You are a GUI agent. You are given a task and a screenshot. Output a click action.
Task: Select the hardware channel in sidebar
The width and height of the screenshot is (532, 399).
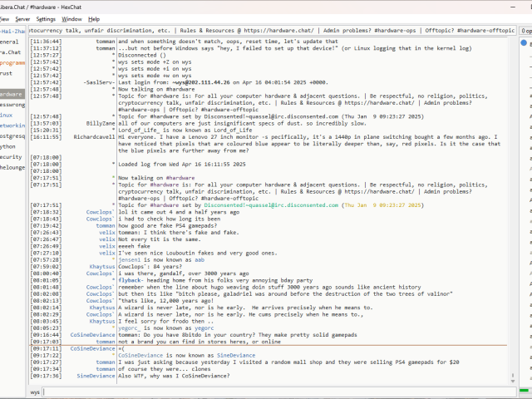click(x=11, y=94)
